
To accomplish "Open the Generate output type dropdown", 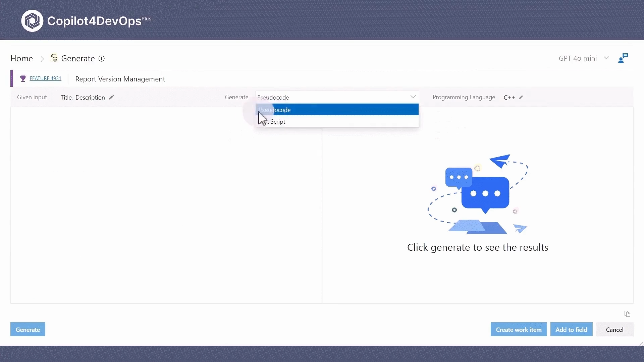I will click(413, 97).
